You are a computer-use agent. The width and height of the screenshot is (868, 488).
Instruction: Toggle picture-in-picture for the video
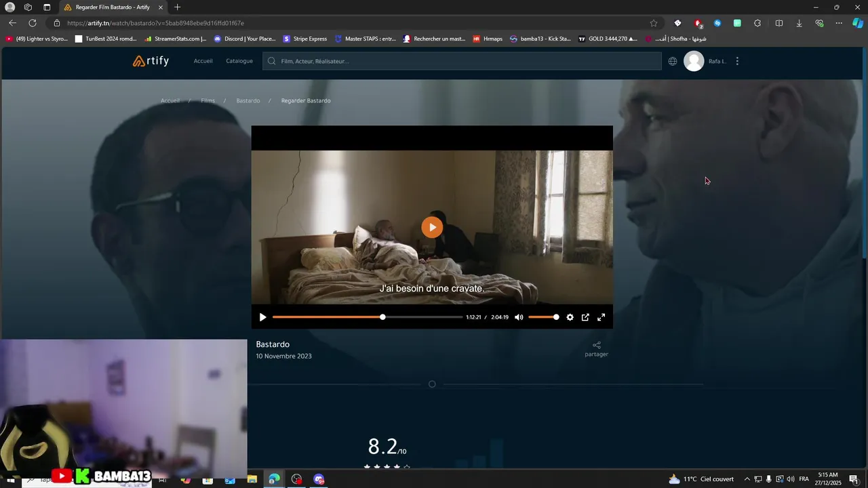coord(585,317)
